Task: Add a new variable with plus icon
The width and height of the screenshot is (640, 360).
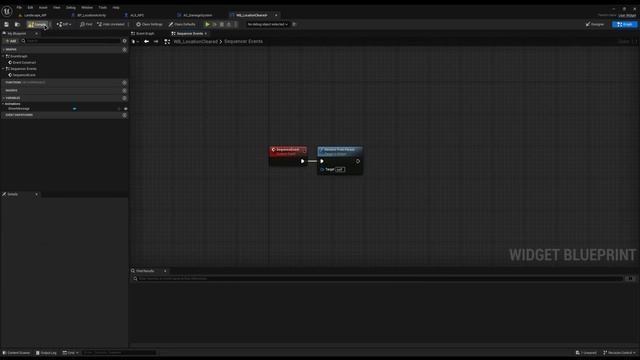Action: [x=124, y=98]
